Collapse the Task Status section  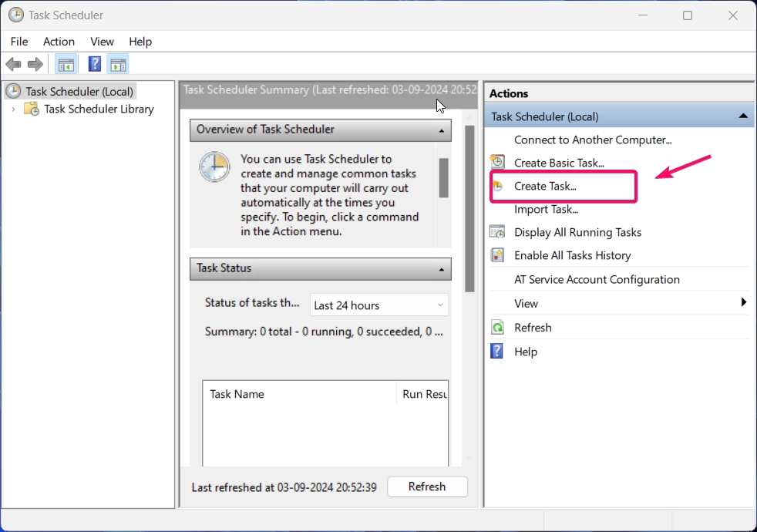(441, 269)
